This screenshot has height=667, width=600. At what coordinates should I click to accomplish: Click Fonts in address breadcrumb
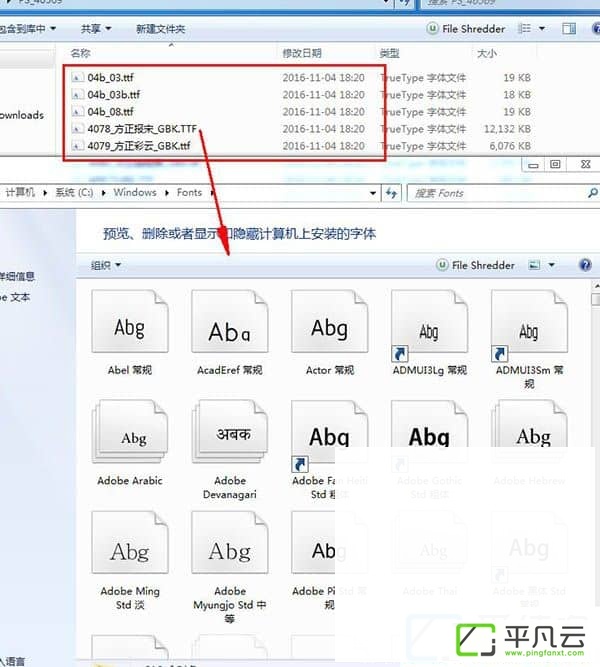189,193
